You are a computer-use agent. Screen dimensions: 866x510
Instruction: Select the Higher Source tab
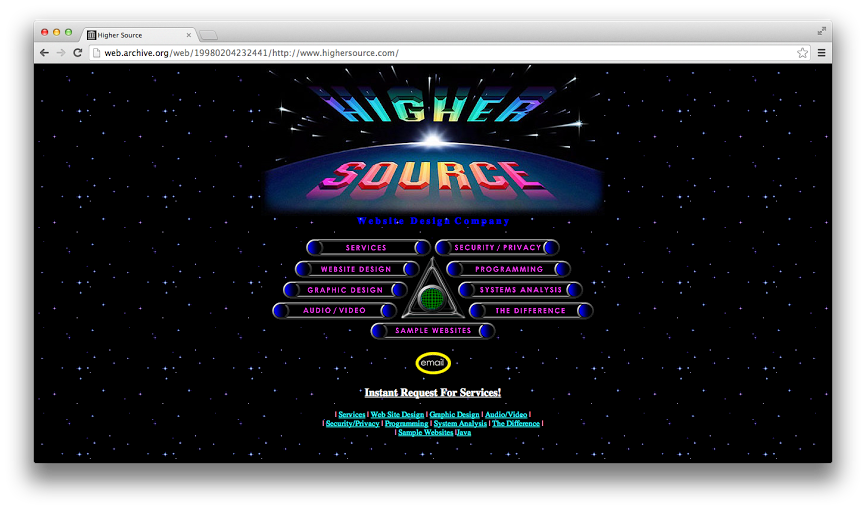point(138,35)
